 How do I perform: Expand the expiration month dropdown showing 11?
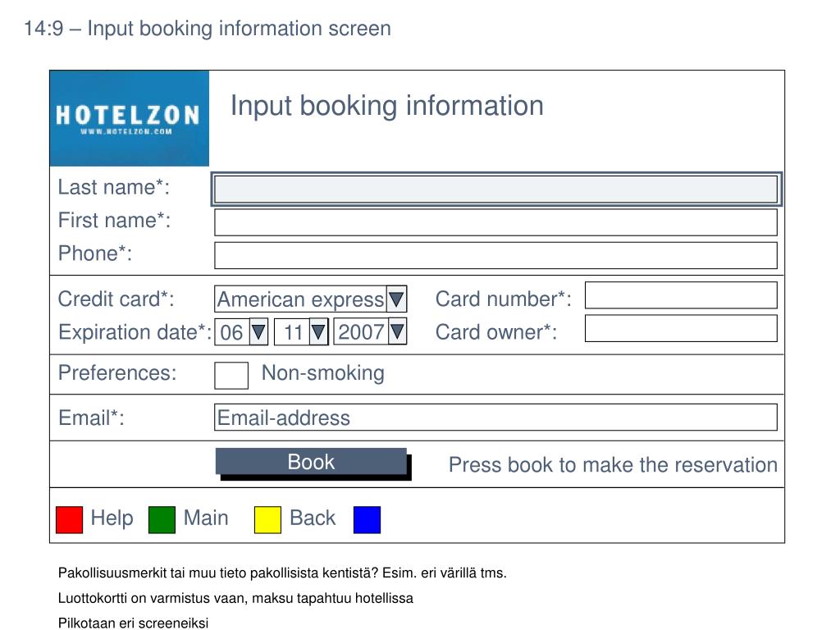pos(301,331)
